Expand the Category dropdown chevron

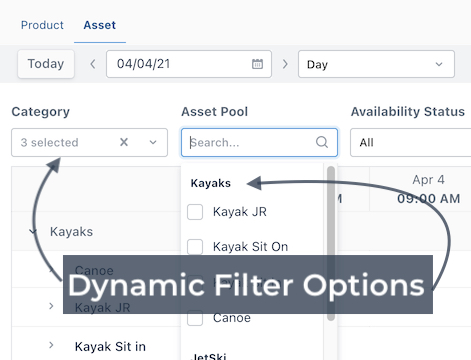pyautogui.click(x=153, y=142)
